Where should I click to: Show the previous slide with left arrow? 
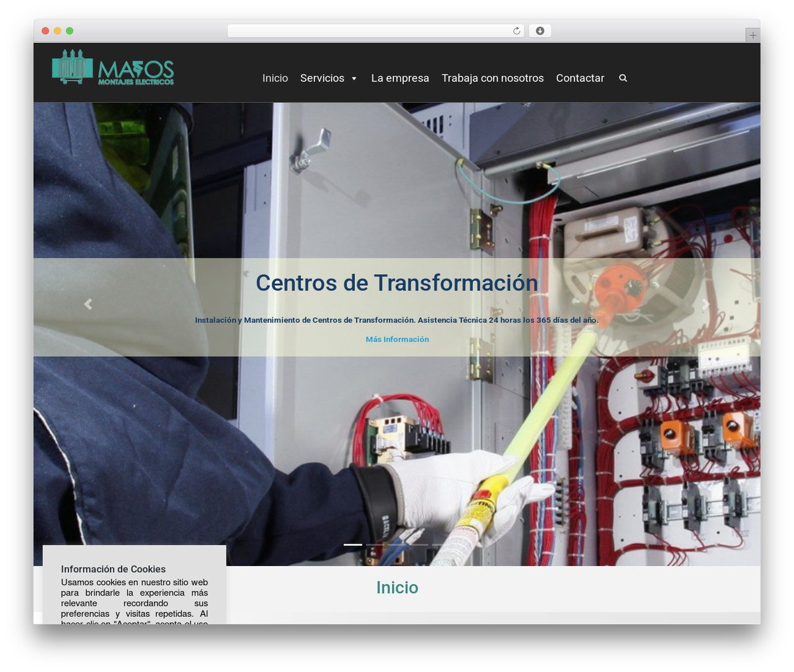(x=88, y=304)
